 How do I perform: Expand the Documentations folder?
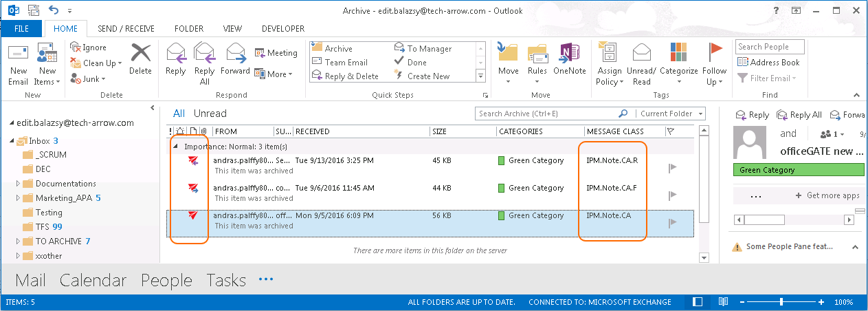(x=19, y=184)
